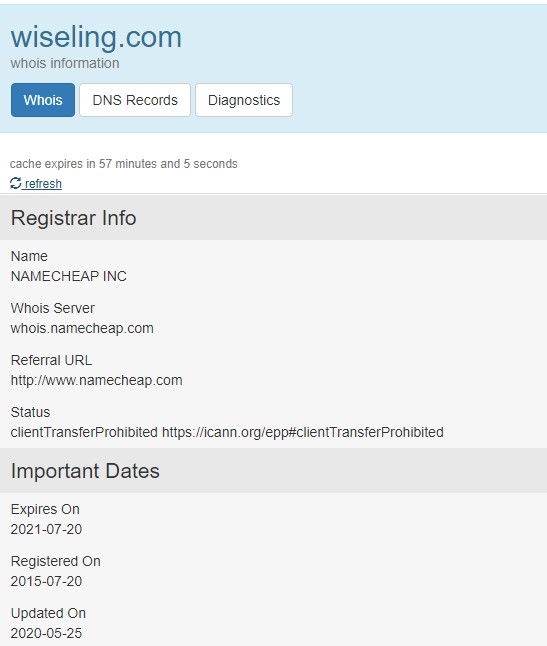The height and width of the screenshot is (646, 547).
Task: Select the whois information subtitle
Action: point(65,63)
